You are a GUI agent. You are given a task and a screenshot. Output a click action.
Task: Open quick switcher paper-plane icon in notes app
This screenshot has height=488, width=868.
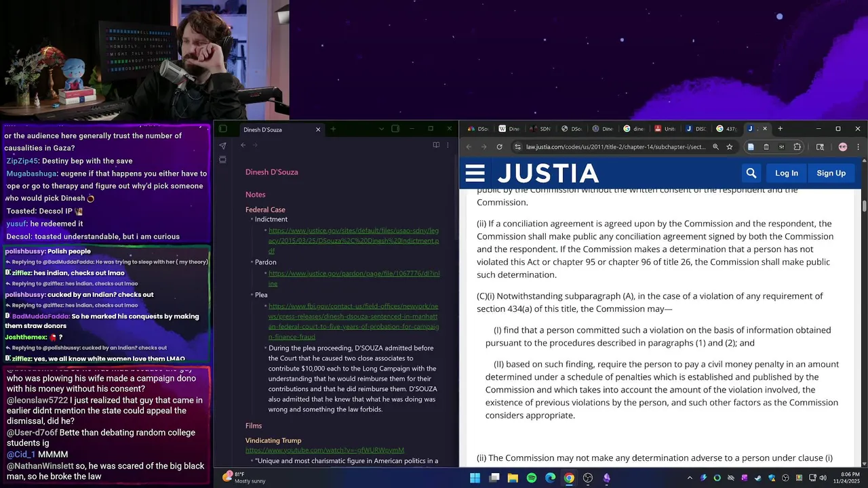tap(222, 146)
